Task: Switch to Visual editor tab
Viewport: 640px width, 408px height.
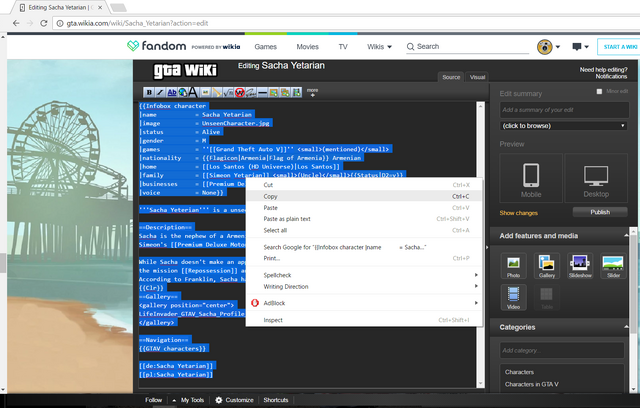Action: point(477,77)
